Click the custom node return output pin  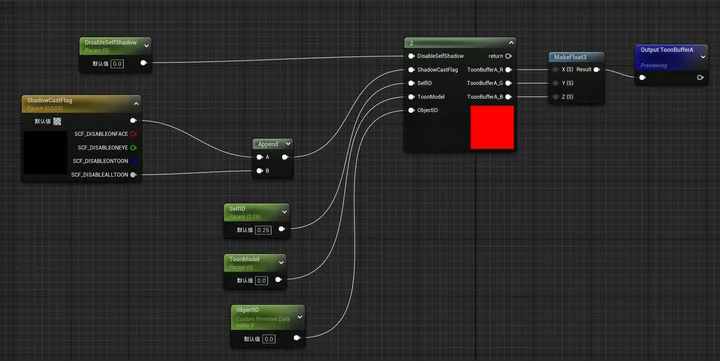(x=508, y=56)
